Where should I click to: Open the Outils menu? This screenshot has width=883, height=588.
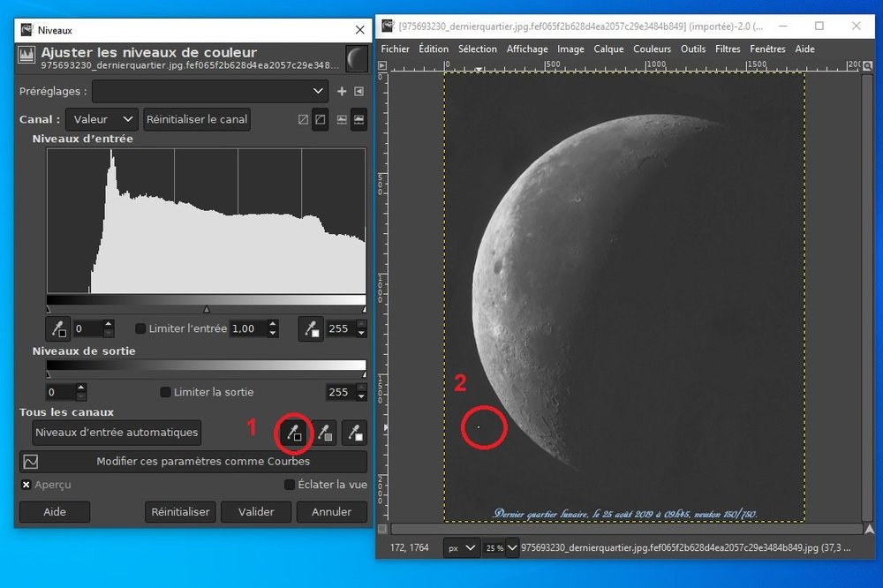pos(693,49)
